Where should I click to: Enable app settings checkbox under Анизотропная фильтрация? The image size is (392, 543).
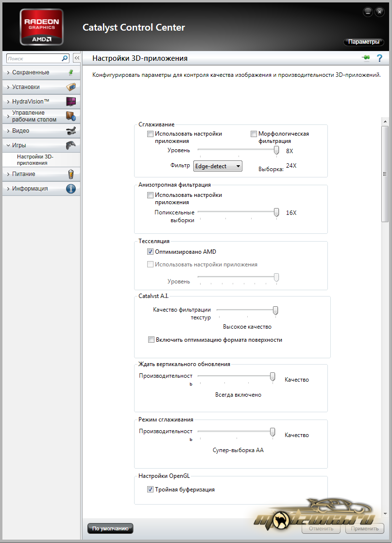(x=150, y=195)
